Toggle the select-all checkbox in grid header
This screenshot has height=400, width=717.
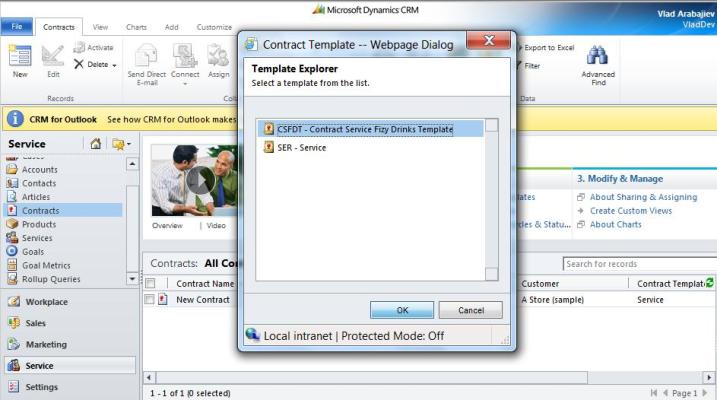pyautogui.click(x=150, y=283)
